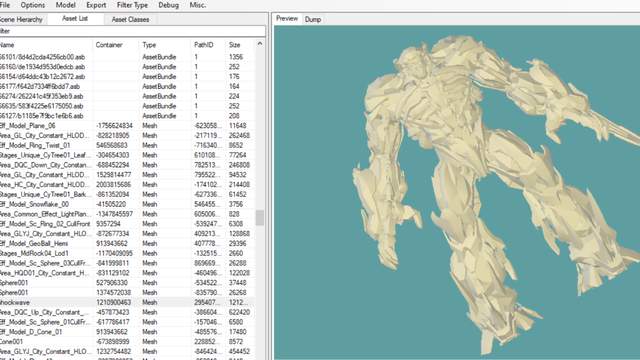
Task: Select the Preview tab
Action: pyautogui.click(x=287, y=19)
